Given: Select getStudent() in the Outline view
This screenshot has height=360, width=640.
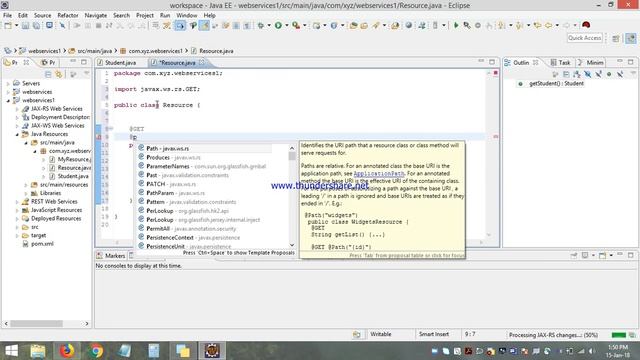Looking at the screenshot, I should 556,84.
